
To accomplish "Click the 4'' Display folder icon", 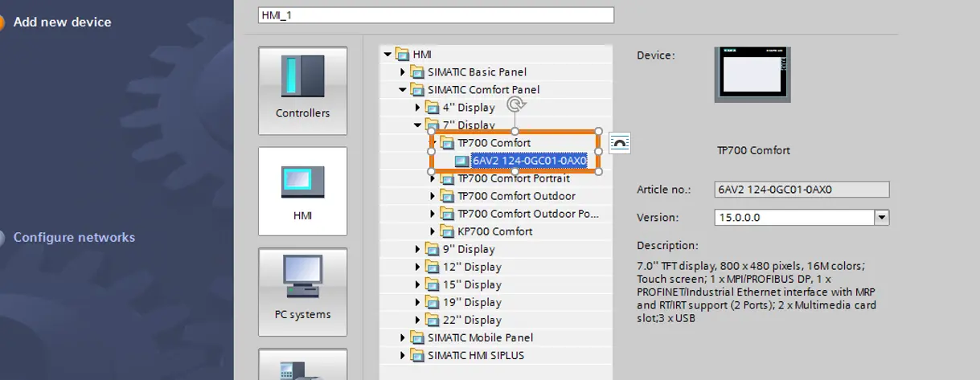I will (x=432, y=108).
